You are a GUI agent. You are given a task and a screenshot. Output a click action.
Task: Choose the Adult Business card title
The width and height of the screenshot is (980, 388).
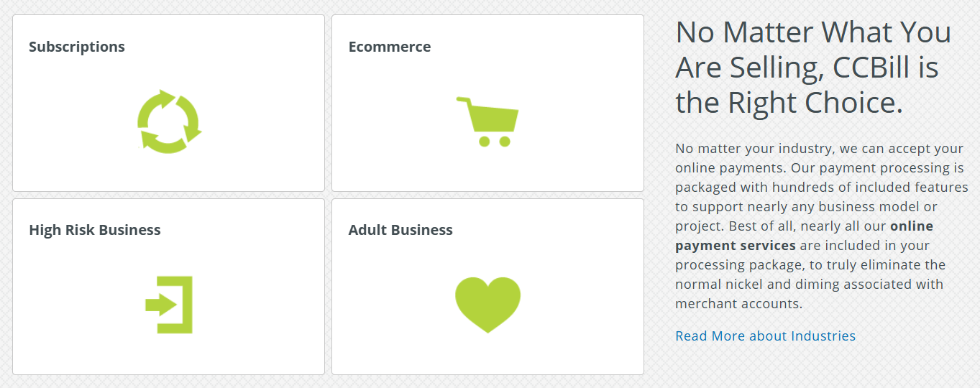(400, 230)
